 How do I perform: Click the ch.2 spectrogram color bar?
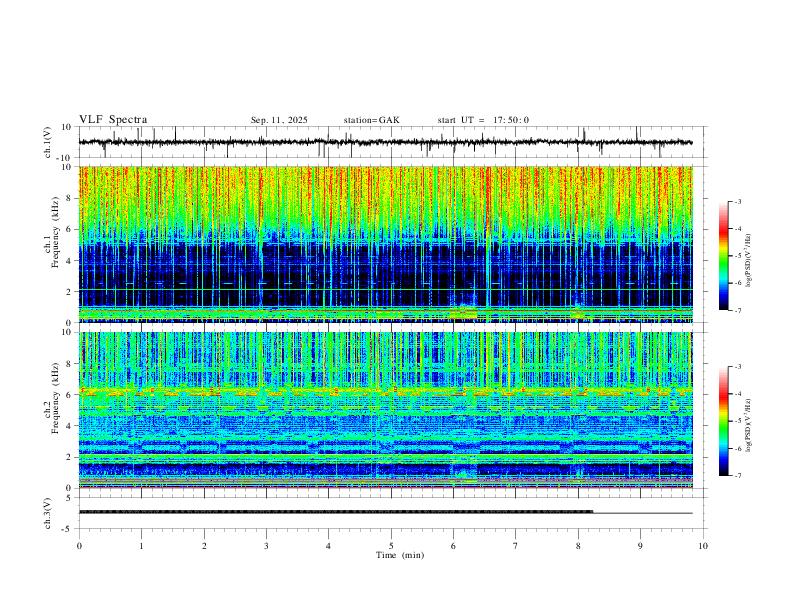[x=723, y=421]
